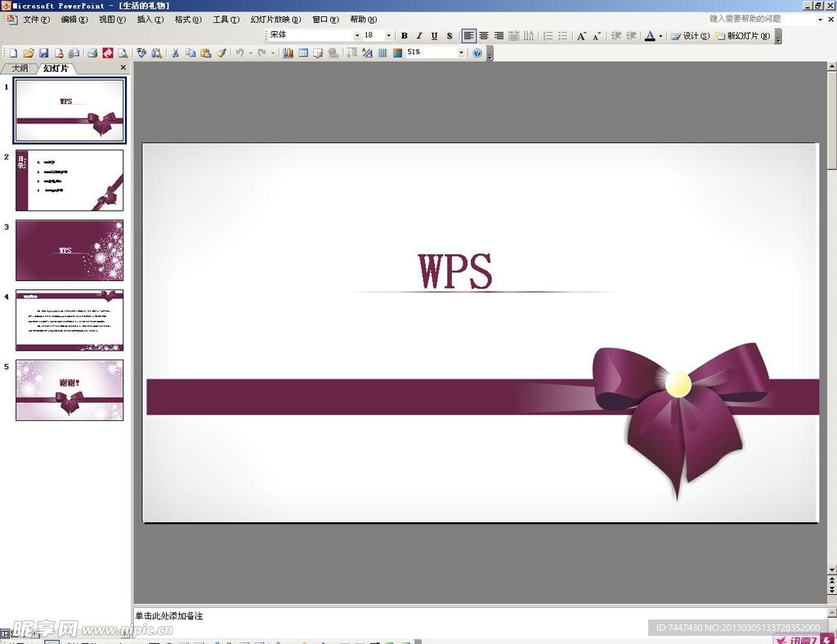Apply bulleted list formatting
This screenshot has height=644, width=837.
(562, 36)
